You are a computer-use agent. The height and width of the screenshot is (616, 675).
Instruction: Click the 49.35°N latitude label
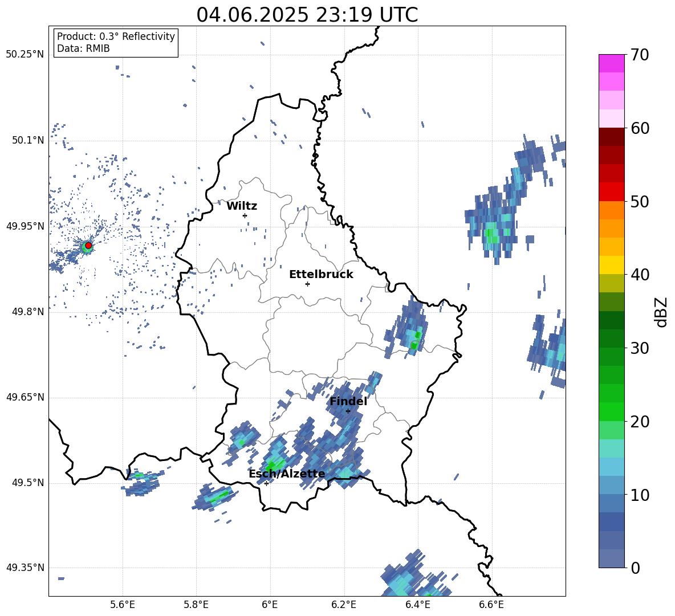(x=25, y=568)
